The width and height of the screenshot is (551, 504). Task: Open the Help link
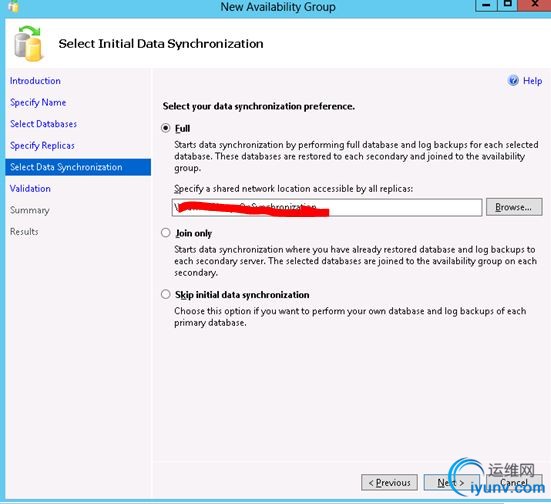pyautogui.click(x=532, y=81)
